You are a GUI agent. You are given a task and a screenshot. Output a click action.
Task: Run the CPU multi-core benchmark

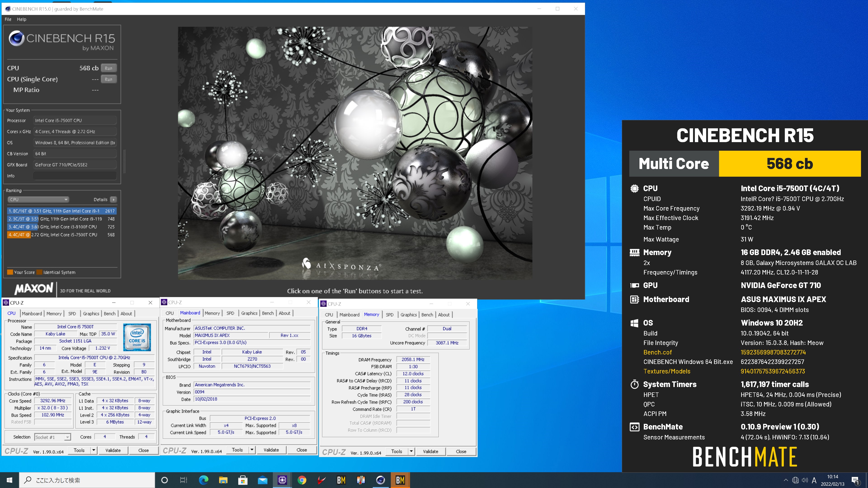click(x=108, y=68)
